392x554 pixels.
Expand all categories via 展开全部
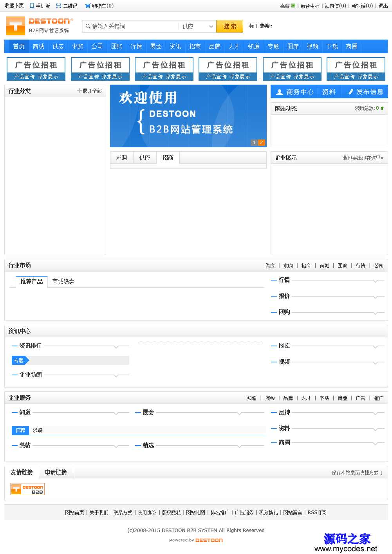[92, 91]
